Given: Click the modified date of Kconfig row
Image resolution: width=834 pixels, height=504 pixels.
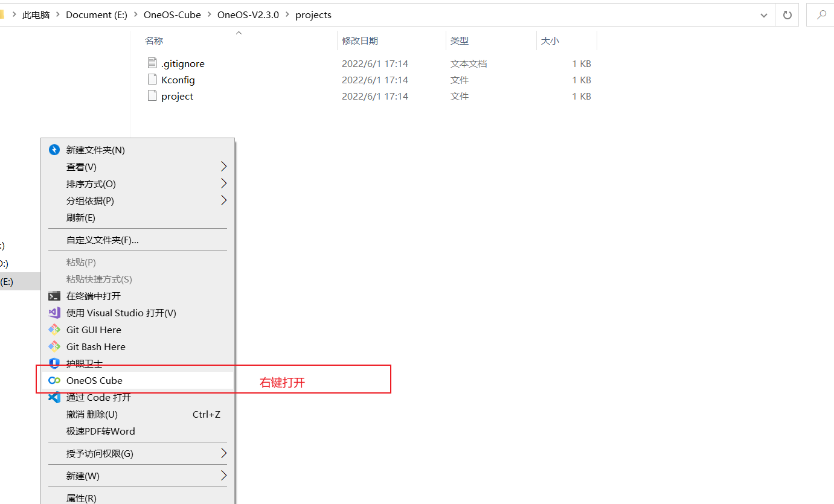Looking at the screenshot, I should (x=375, y=80).
